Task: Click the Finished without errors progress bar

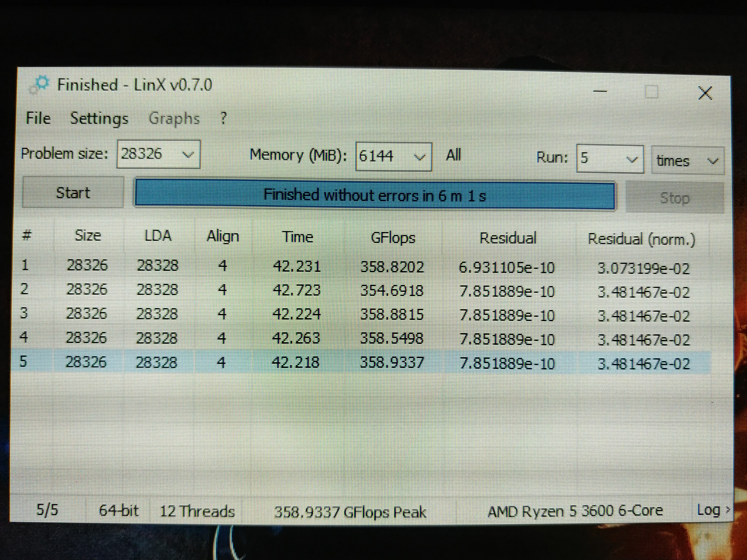Action: pyautogui.click(x=375, y=196)
